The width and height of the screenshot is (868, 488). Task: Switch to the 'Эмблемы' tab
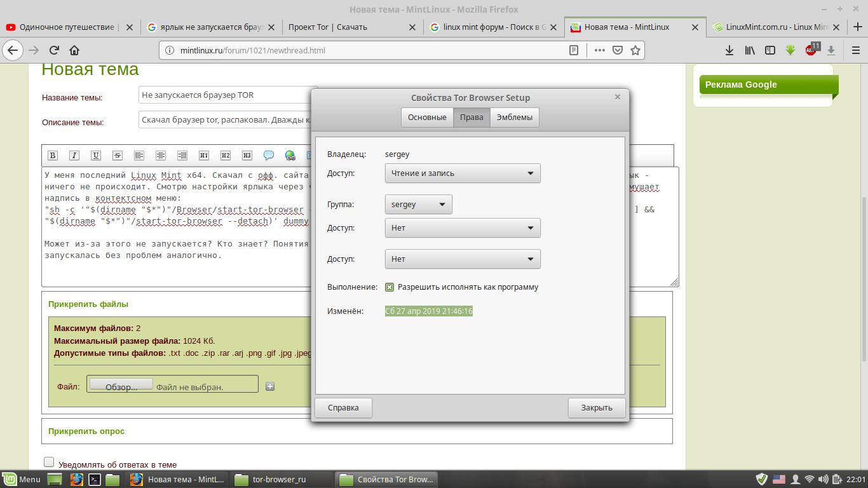514,118
